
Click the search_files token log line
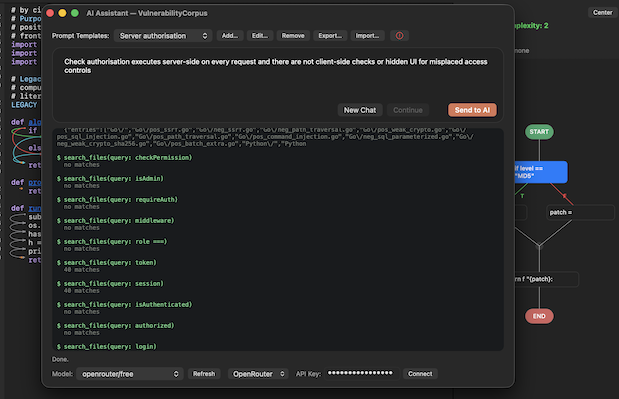click(x=107, y=262)
